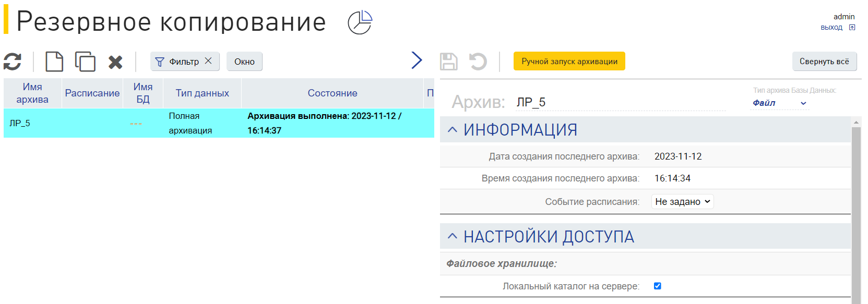Viewport: 868px width, 304px height.
Task: Collapse the НАСТРОЙКИ ДОСТУПА section
Action: (x=453, y=237)
